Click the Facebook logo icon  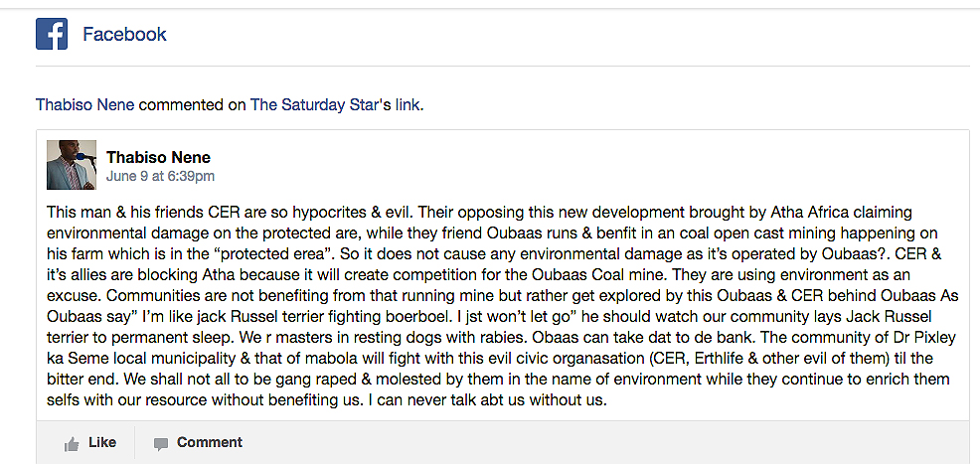pos(52,34)
